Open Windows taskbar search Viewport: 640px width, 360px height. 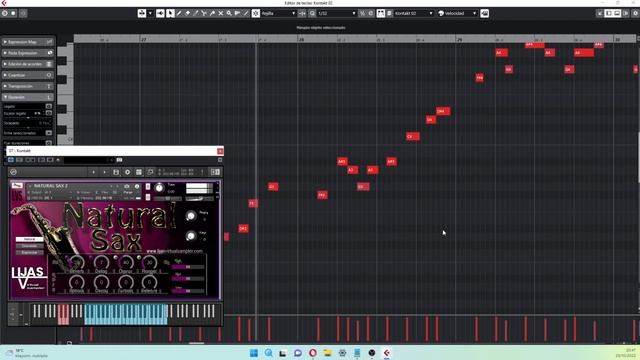coord(269,353)
